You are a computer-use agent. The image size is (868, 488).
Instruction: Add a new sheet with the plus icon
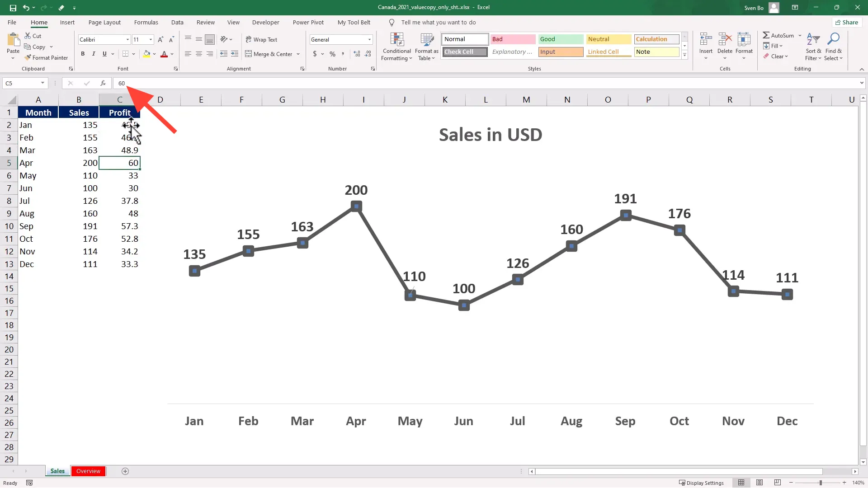(x=125, y=471)
